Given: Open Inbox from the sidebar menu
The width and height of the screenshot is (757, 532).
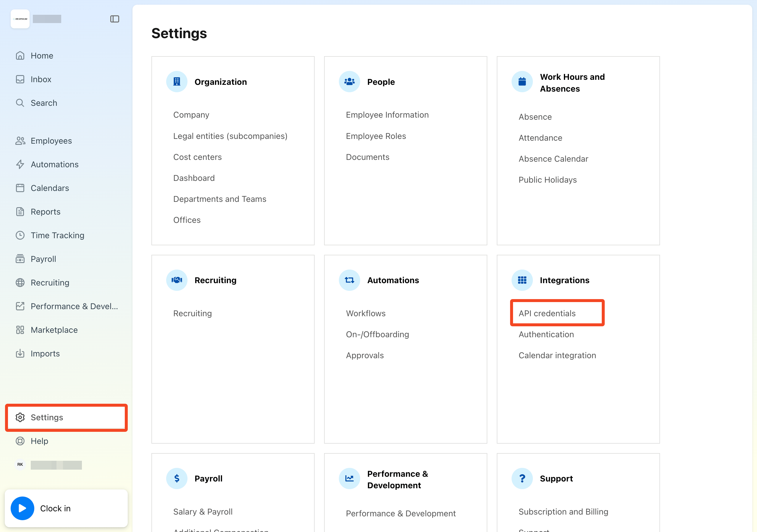Looking at the screenshot, I should (41, 79).
